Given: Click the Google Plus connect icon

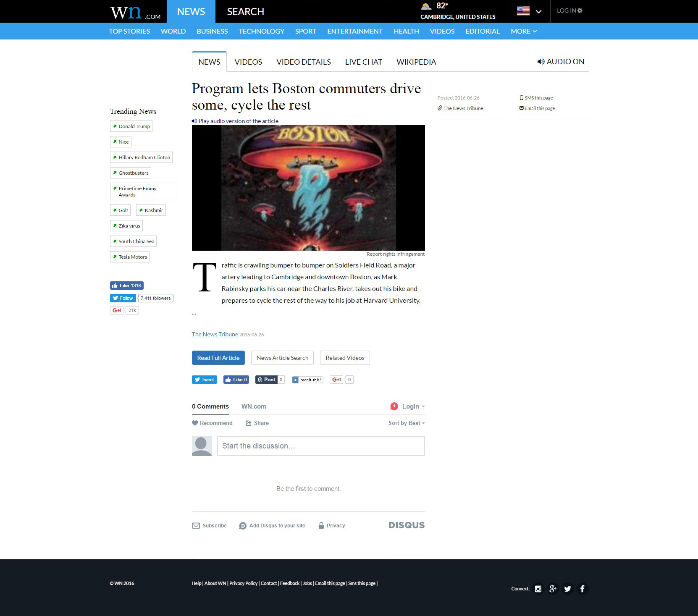Looking at the screenshot, I should tap(553, 589).
